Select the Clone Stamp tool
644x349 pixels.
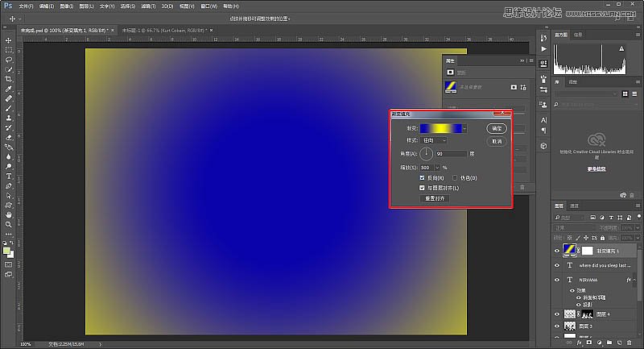click(8, 118)
